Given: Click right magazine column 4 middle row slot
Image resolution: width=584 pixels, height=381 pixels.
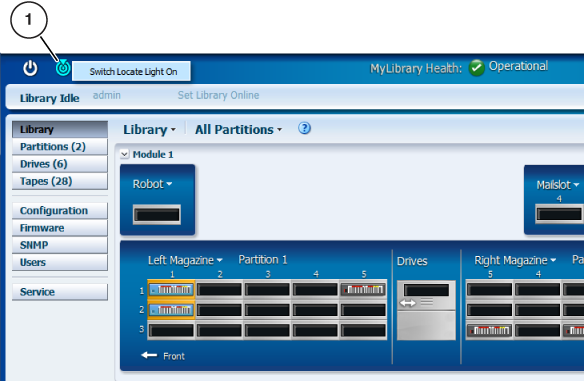Looking at the screenshot, I should 538,310.
